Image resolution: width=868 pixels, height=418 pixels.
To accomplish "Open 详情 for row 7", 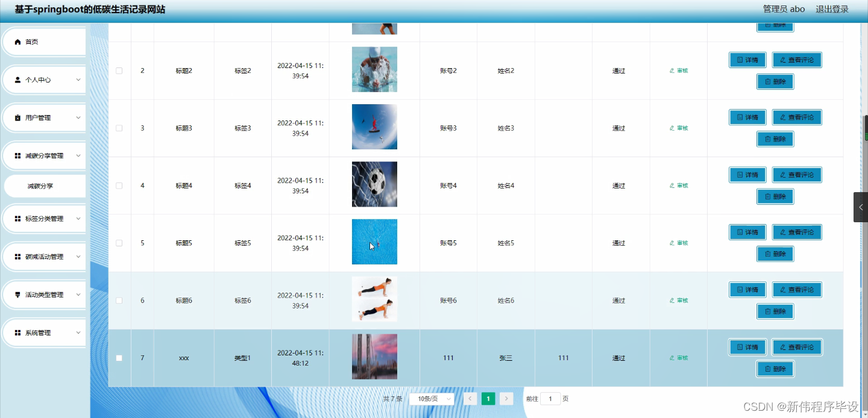I will click(747, 348).
